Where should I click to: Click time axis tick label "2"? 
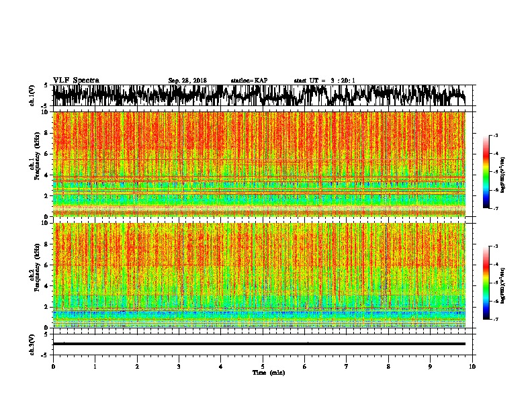pos(137,367)
